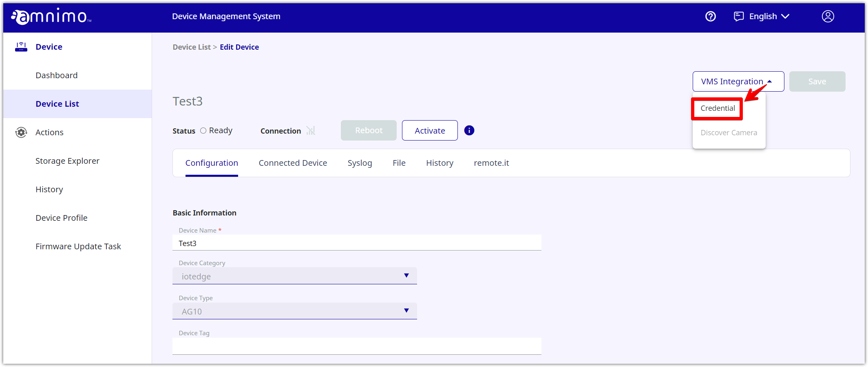Image resolution: width=868 pixels, height=367 pixels.
Task: Click the amnimo logo in header
Action: (51, 16)
